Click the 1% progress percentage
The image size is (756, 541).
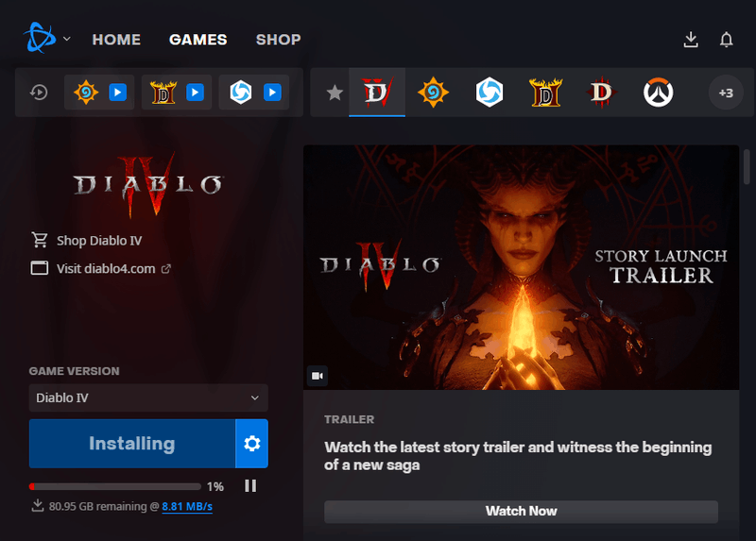tap(215, 487)
